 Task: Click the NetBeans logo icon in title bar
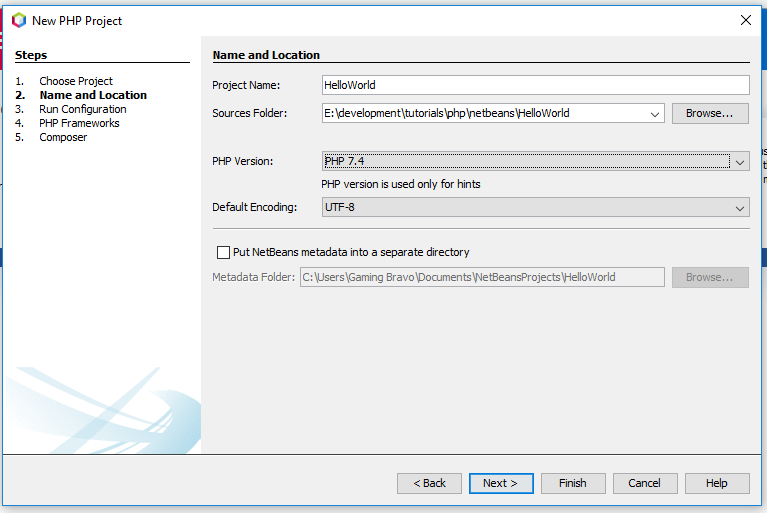pos(19,21)
